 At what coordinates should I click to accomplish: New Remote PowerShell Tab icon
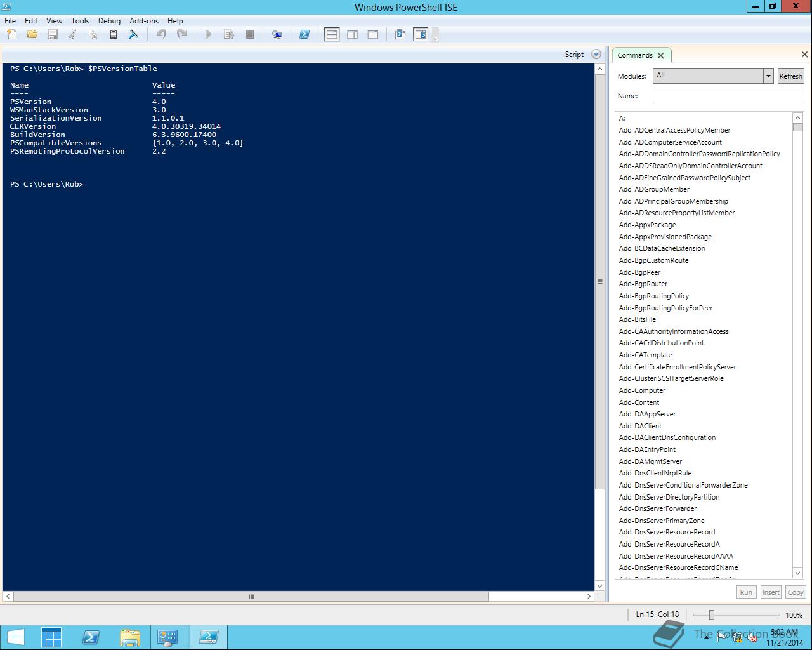[x=277, y=34]
